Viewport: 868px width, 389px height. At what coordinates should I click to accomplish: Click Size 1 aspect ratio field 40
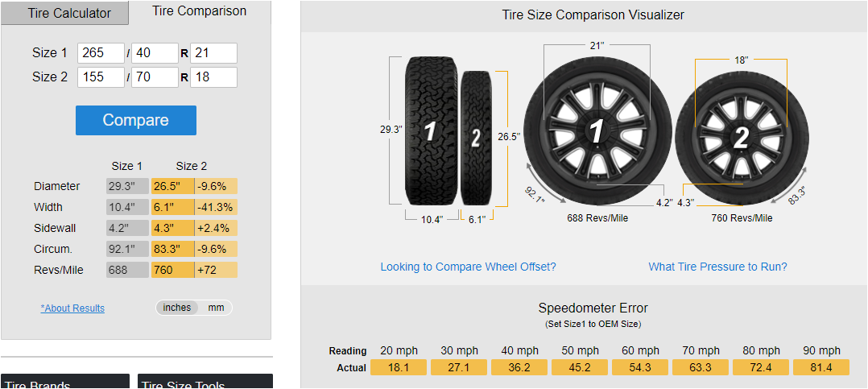pos(154,53)
